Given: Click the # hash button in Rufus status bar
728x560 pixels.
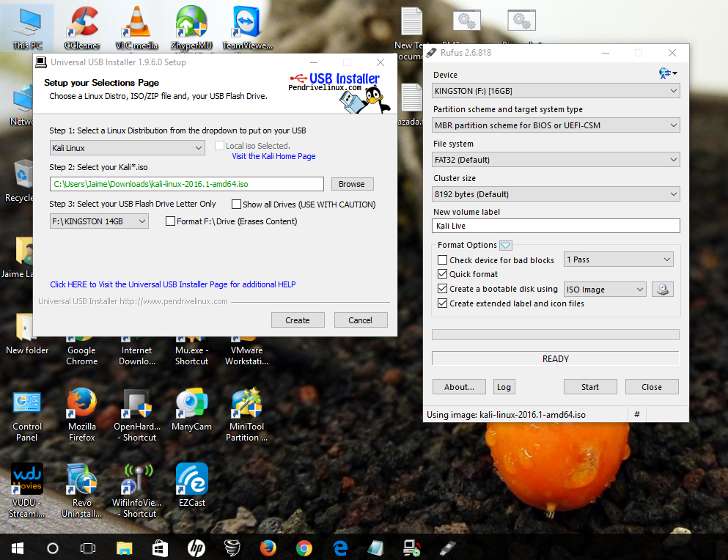Looking at the screenshot, I should tap(637, 414).
